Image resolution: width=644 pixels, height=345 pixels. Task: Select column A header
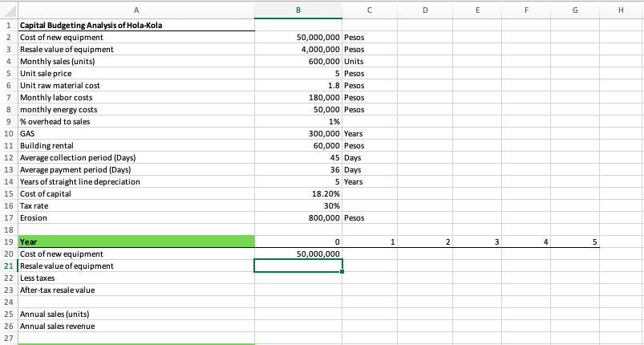tap(136, 10)
